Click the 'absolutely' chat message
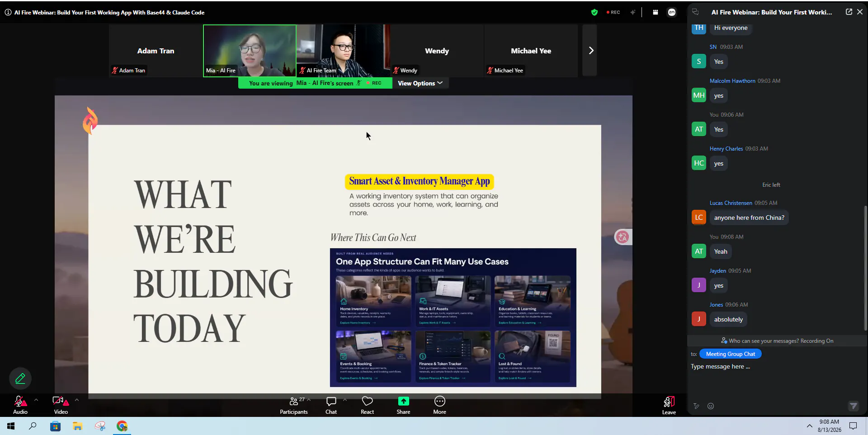Viewport: 868px width, 435px height. point(728,319)
